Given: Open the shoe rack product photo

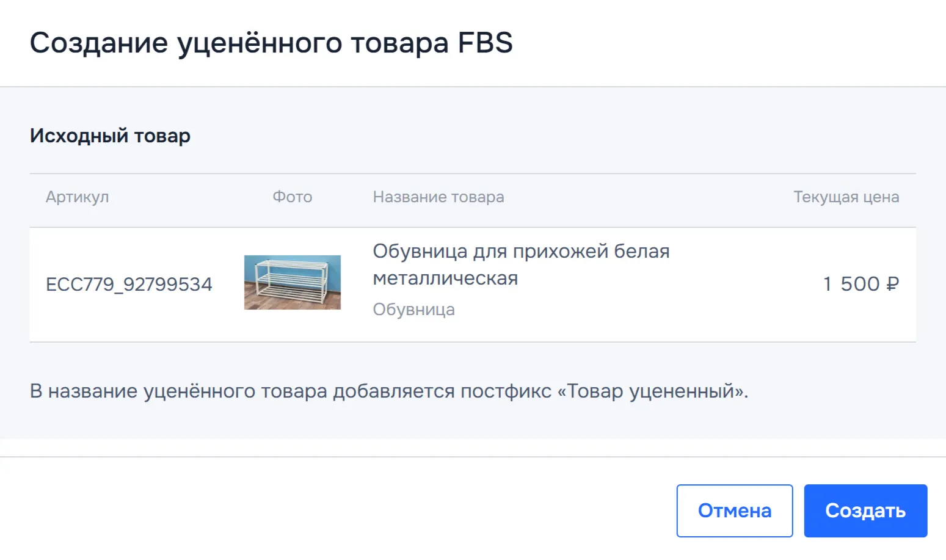Looking at the screenshot, I should click(x=293, y=282).
